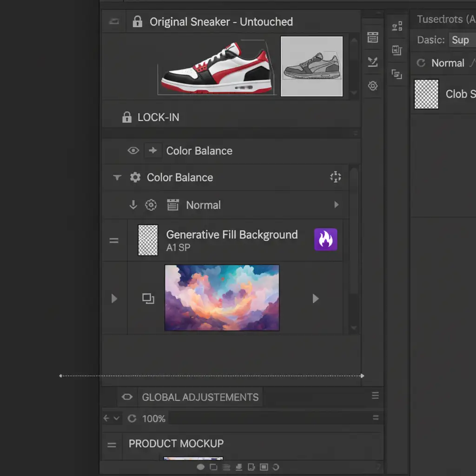476x476 pixels.
Task: Click the refresh icon beside 100%
Action: coord(132,418)
